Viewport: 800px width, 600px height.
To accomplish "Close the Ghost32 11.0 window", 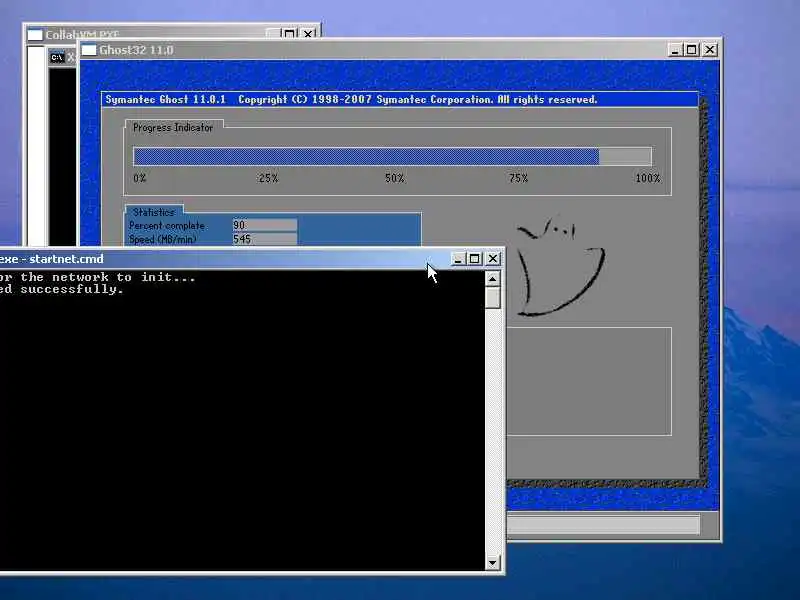I will click(710, 50).
